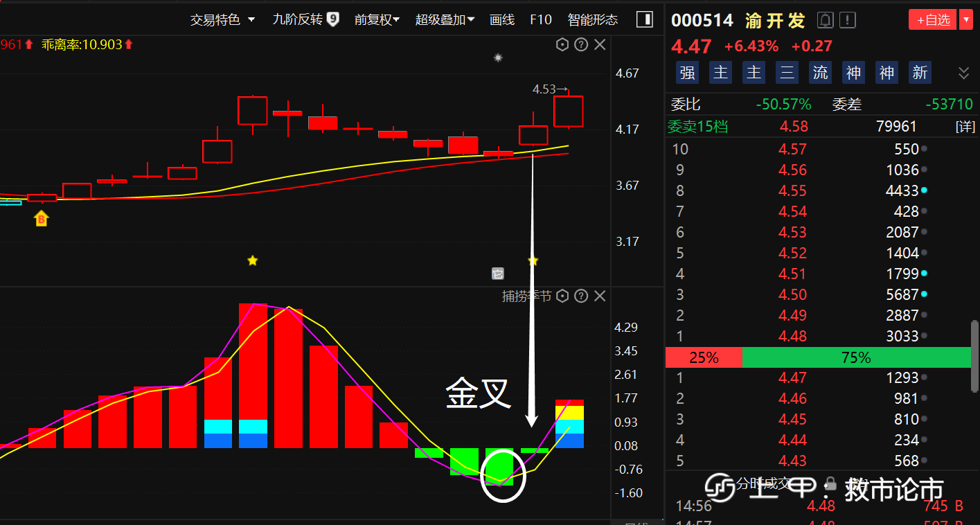
Task: Open the 智能形态 pattern menu
Action: pyautogui.click(x=593, y=19)
